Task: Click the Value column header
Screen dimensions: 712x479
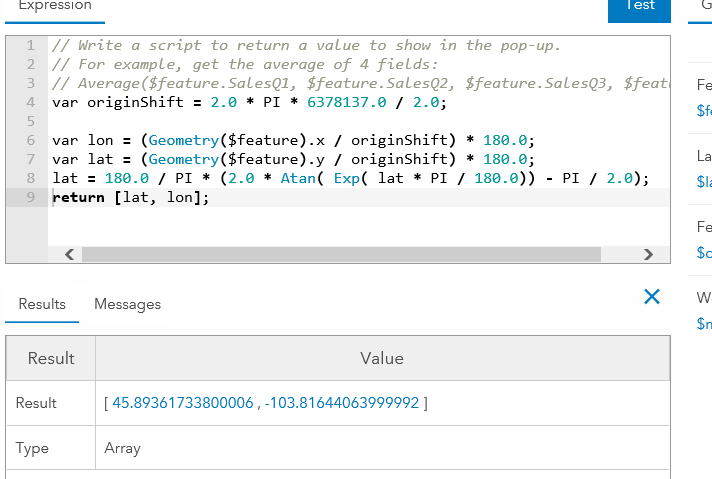Action: tap(382, 358)
